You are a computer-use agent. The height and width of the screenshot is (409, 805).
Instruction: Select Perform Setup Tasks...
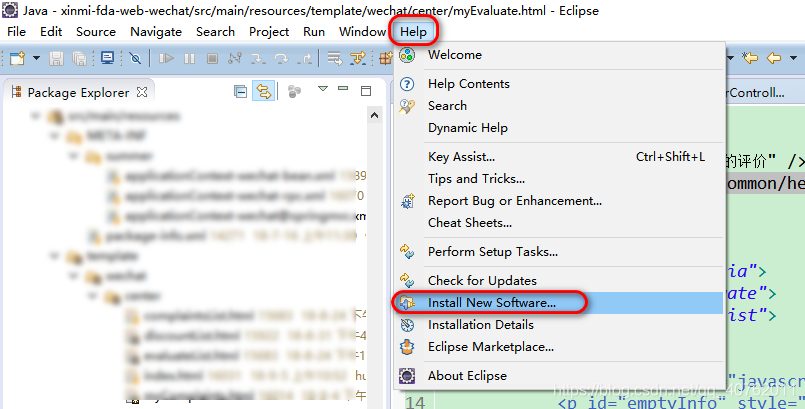click(x=559, y=252)
